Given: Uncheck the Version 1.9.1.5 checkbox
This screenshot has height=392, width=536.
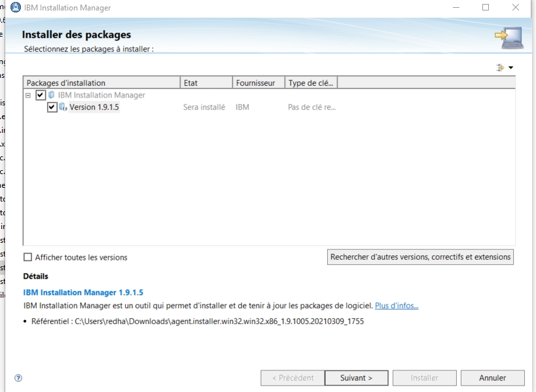Looking at the screenshot, I should tap(52, 107).
